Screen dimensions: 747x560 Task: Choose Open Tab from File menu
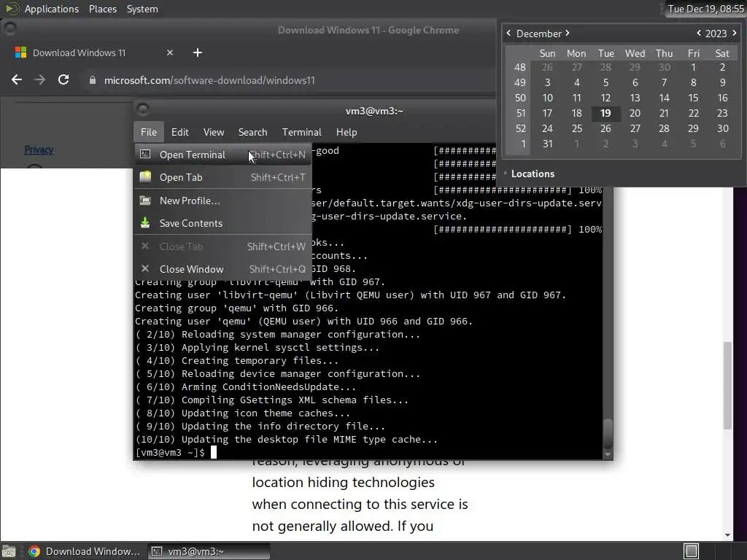click(x=222, y=176)
